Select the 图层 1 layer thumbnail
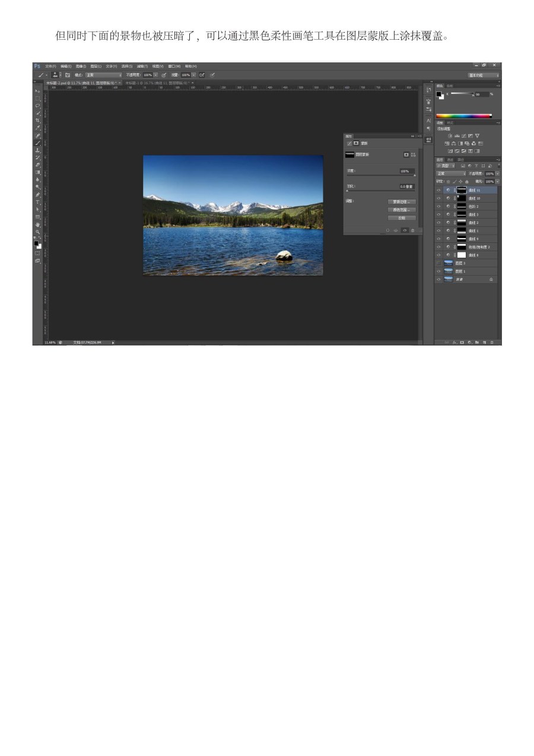This screenshot has height=756, width=534. [449, 271]
